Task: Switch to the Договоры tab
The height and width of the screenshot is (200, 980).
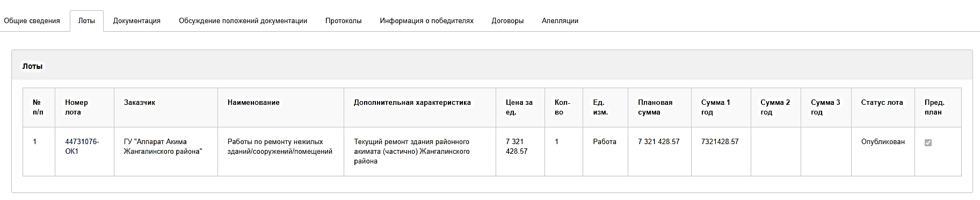Action: click(507, 21)
